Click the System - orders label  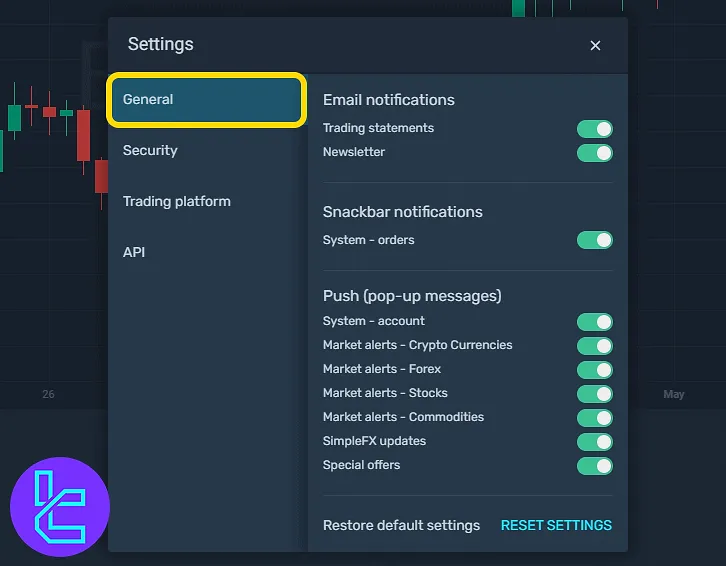pos(369,240)
